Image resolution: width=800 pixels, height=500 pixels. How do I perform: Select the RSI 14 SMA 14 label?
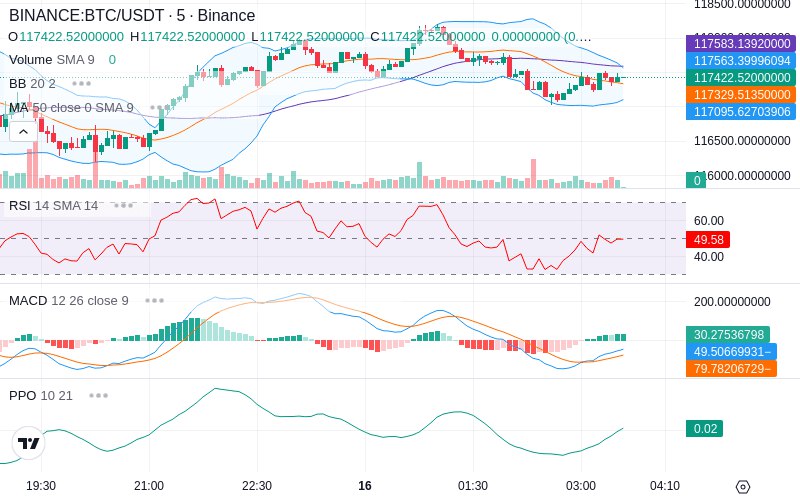[x=54, y=206]
